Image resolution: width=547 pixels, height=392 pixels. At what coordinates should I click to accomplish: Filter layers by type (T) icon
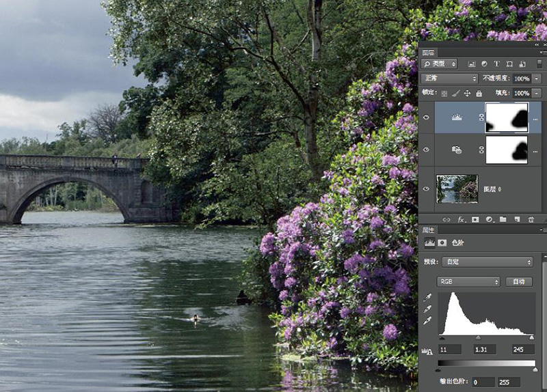[x=497, y=64]
